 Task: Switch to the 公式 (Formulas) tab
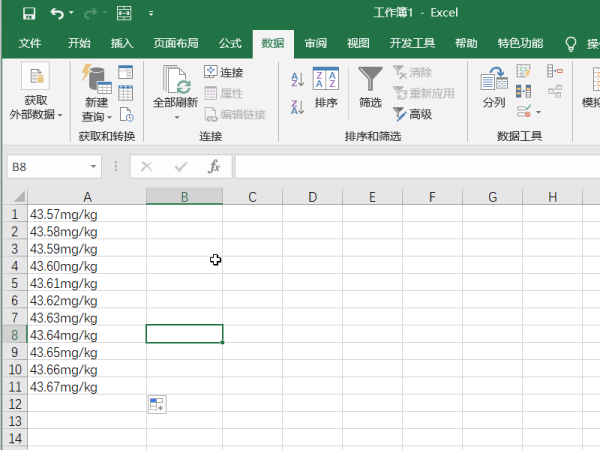[230, 43]
